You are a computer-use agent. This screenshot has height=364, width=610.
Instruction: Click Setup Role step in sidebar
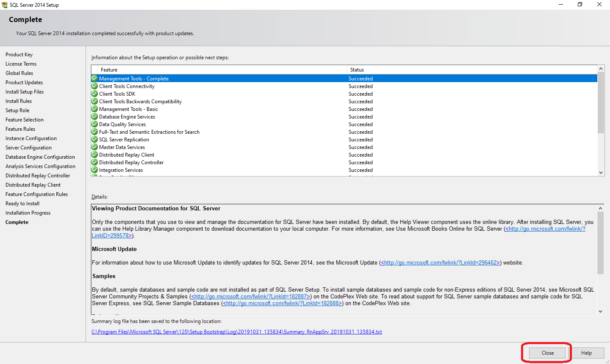(x=17, y=110)
